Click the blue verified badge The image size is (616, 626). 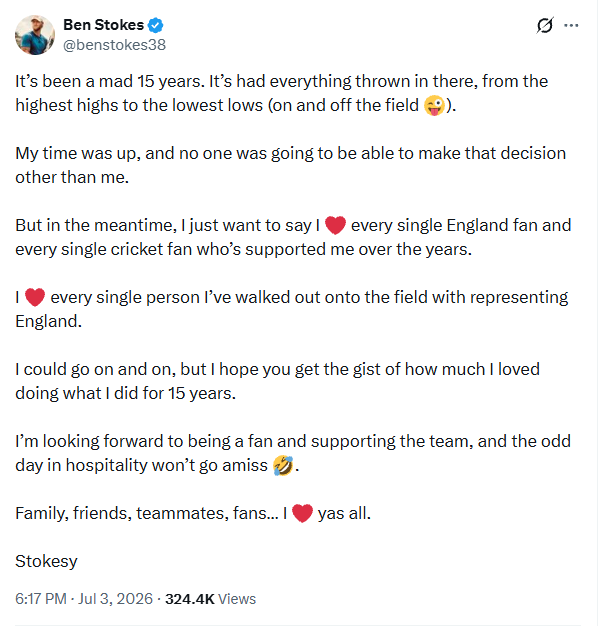coord(155,25)
